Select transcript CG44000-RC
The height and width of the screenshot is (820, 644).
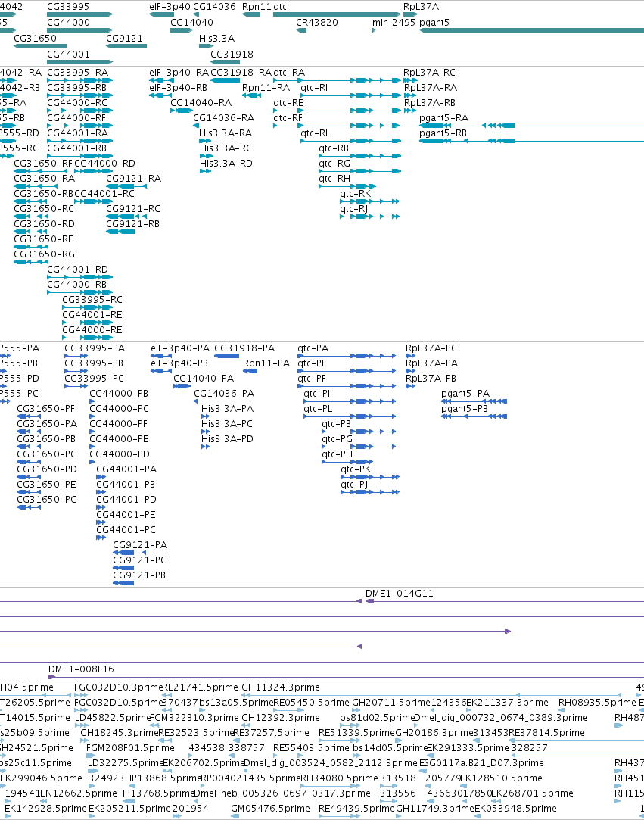(77, 102)
